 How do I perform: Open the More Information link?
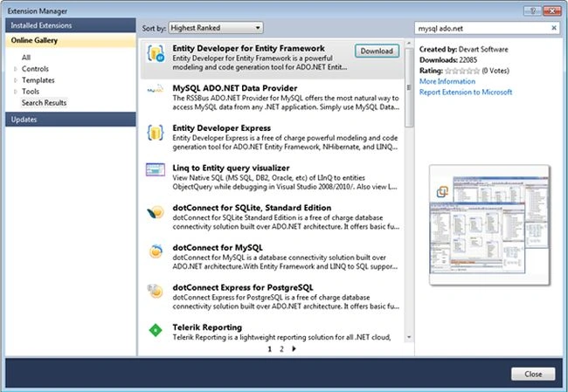pyautogui.click(x=447, y=81)
